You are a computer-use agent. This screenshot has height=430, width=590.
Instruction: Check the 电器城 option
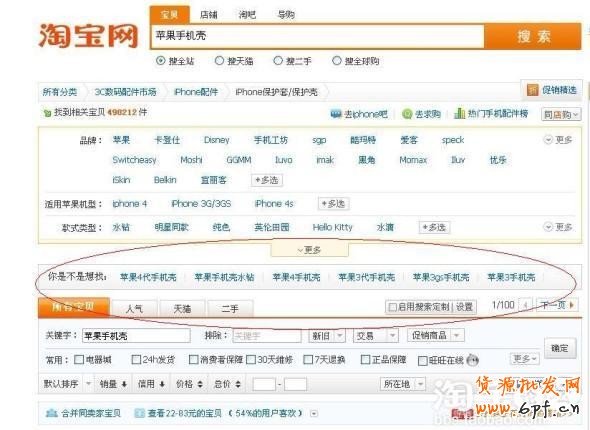pos(79,360)
